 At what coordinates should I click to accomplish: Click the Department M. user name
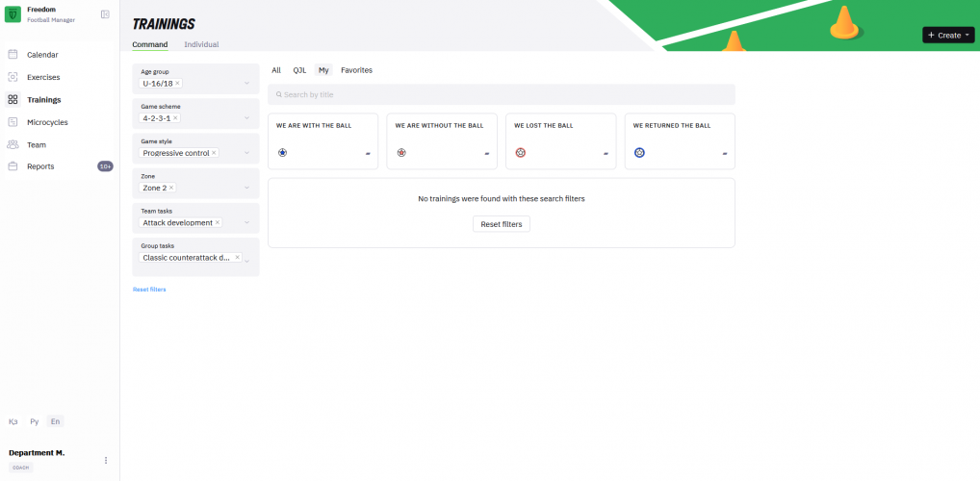click(x=37, y=452)
